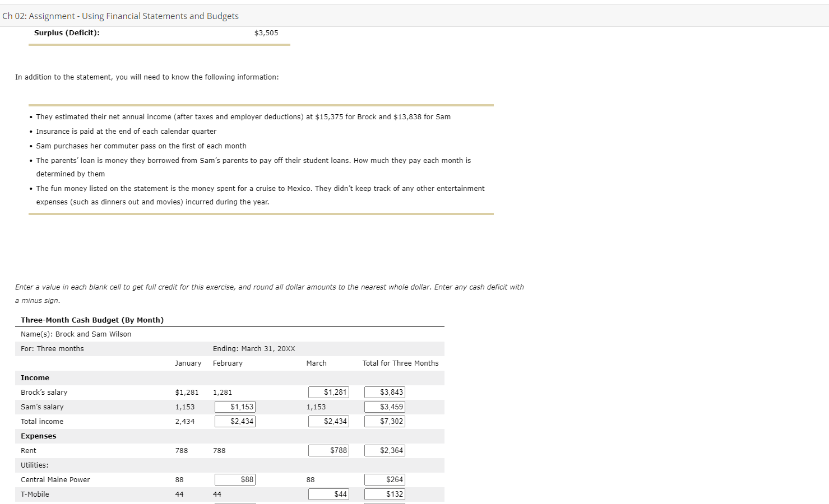Click the Income section header row
829x504 pixels.
click(x=35, y=377)
